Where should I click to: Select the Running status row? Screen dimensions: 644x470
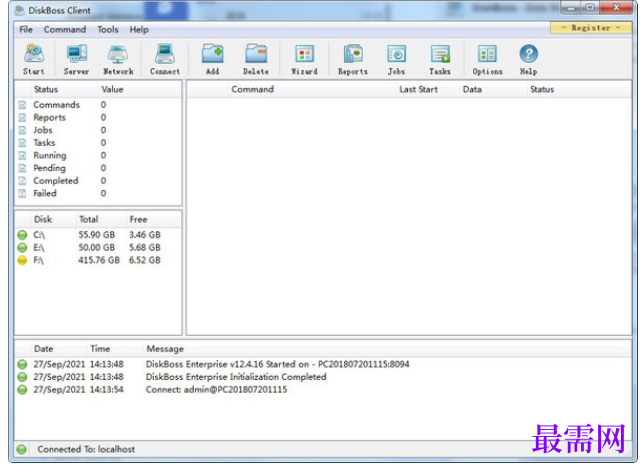(98, 156)
